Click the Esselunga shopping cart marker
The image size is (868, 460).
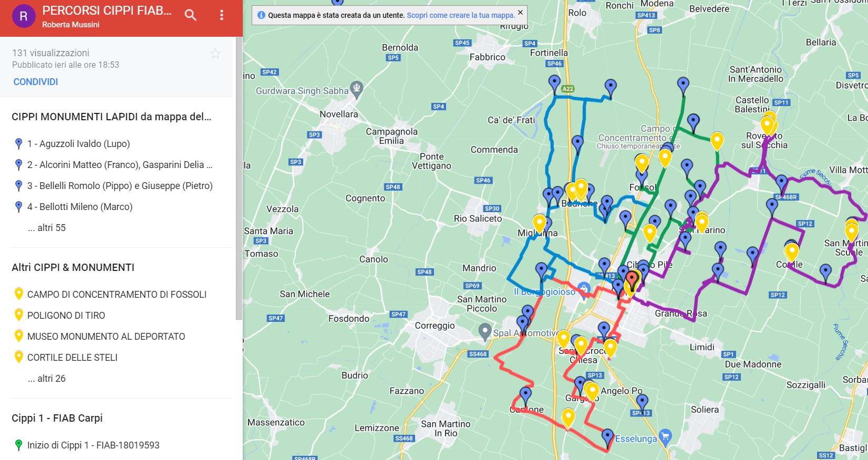pyautogui.click(x=665, y=437)
